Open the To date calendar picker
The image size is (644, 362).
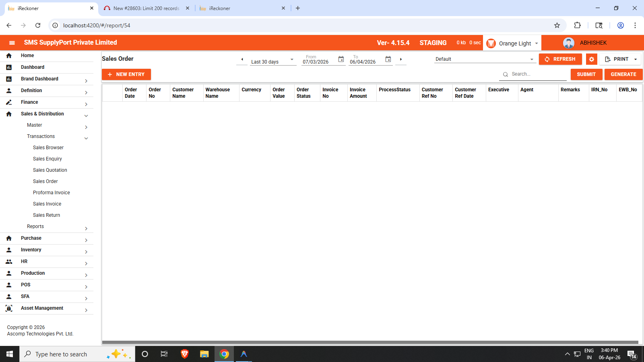tap(388, 60)
